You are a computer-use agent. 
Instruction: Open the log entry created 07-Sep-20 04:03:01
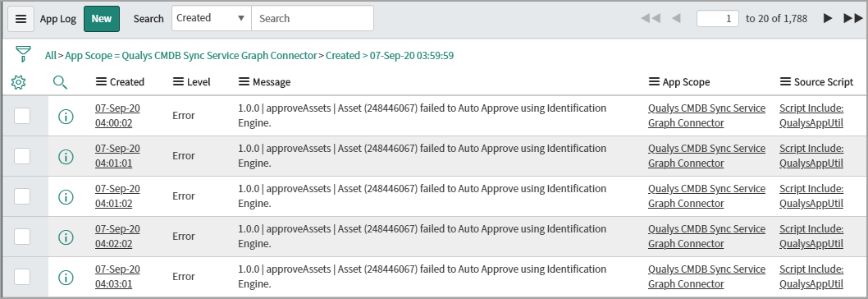[117, 276]
